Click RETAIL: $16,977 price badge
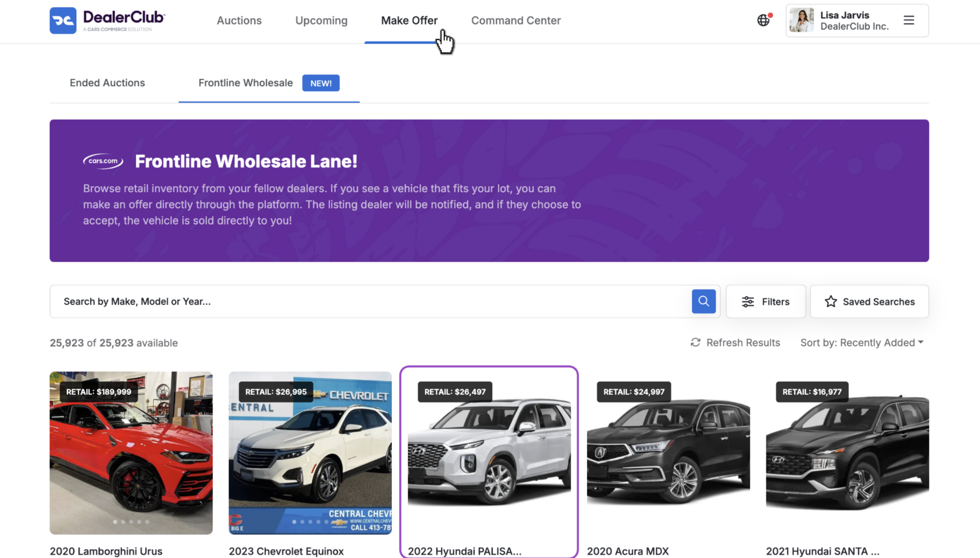Viewport: 980px width, 558px height. point(812,392)
